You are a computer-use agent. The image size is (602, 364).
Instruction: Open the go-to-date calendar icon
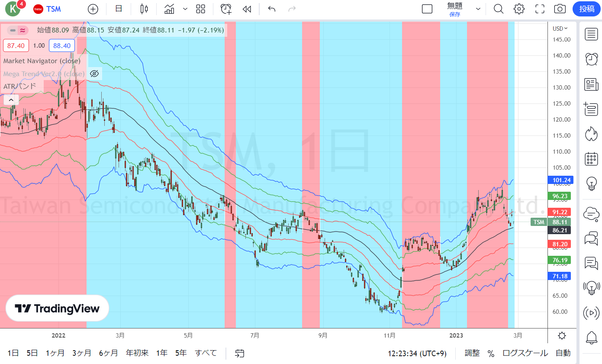(x=240, y=353)
